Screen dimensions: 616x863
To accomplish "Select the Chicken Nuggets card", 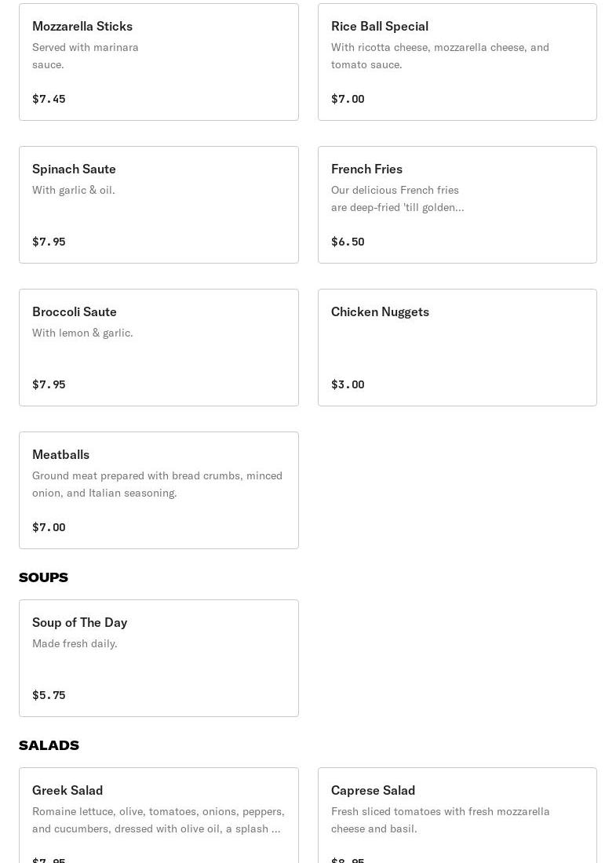I will coord(457,348).
